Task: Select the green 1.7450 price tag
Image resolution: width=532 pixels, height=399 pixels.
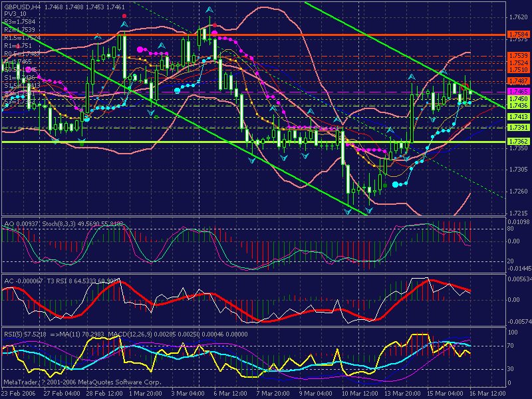Action: pos(518,98)
